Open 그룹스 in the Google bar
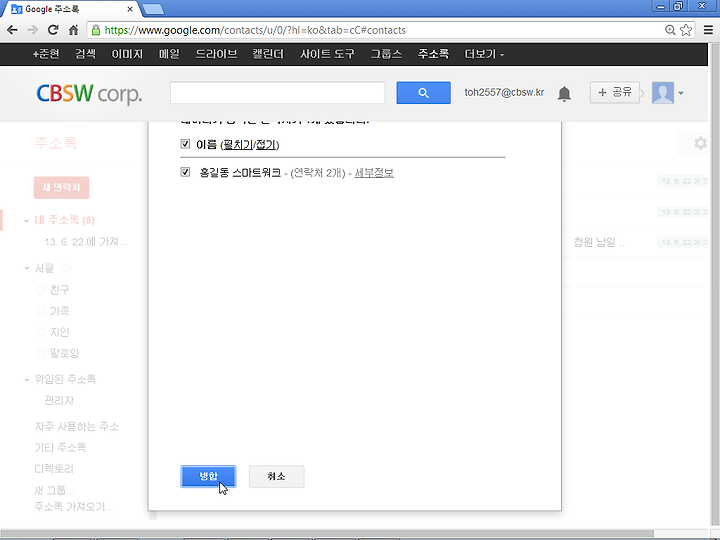Viewport: 720px width, 540px height. click(x=386, y=54)
